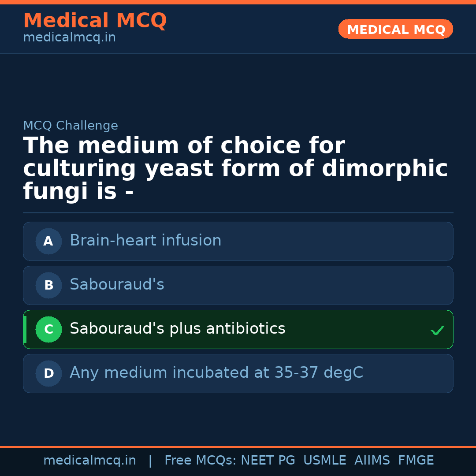
Task: Click USMLE in the footer
Action: (x=324, y=461)
